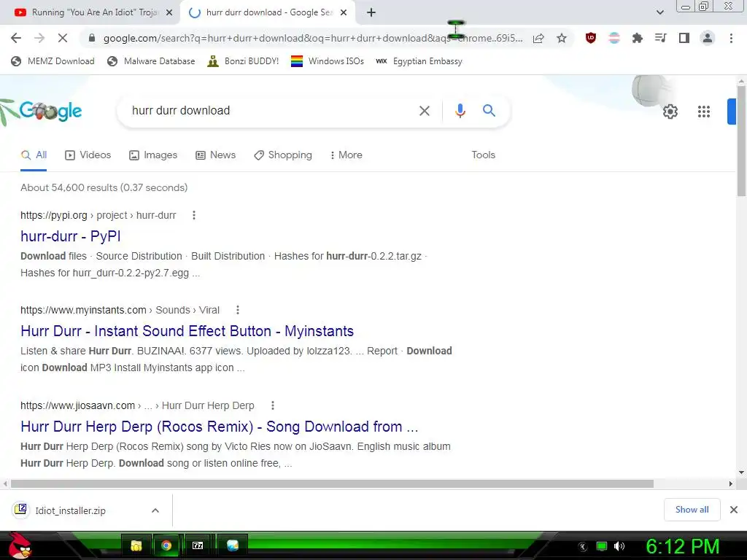Open Chrome's three-dot menu
The image size is (747, 560).
pos(731,38)
